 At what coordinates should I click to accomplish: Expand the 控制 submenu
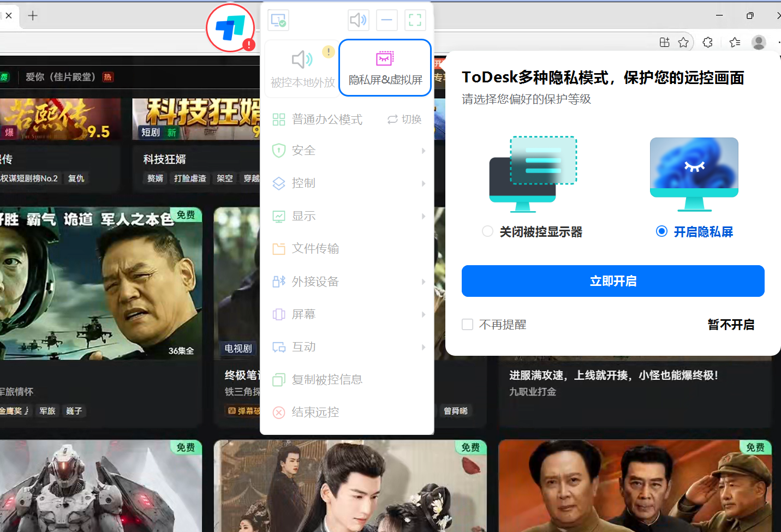click(347, 183)
